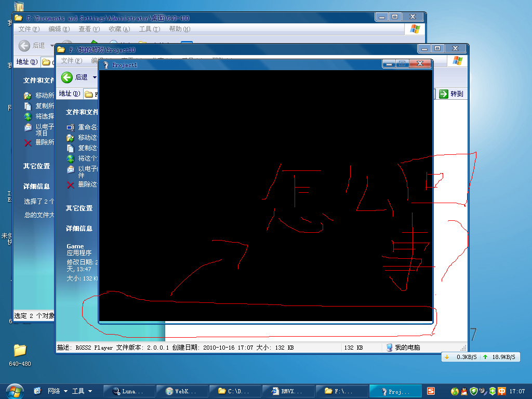Click the 转到 Go button in Project10 window
The width and height of the screenshot is (532, 399).
[x=451, y=94]
